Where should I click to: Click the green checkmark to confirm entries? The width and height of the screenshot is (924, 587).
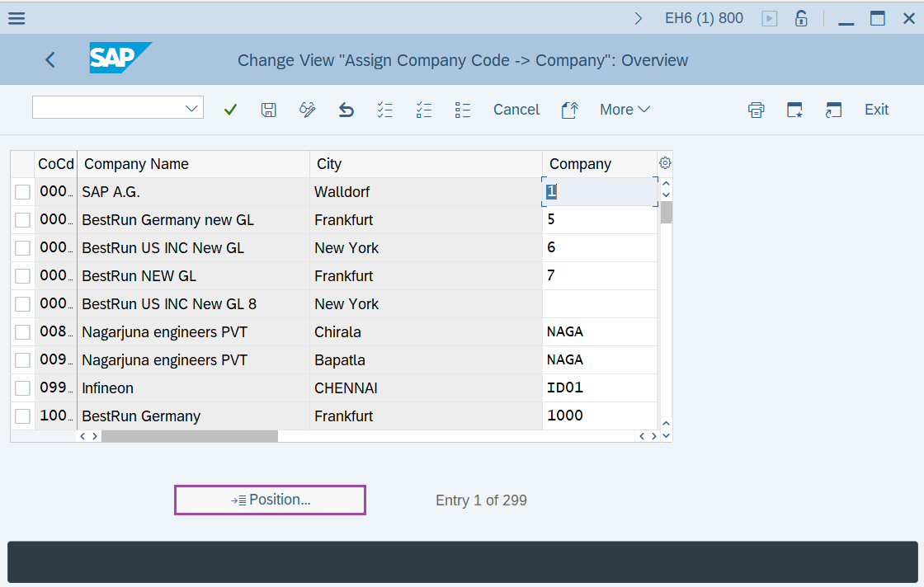click(230, 109)
